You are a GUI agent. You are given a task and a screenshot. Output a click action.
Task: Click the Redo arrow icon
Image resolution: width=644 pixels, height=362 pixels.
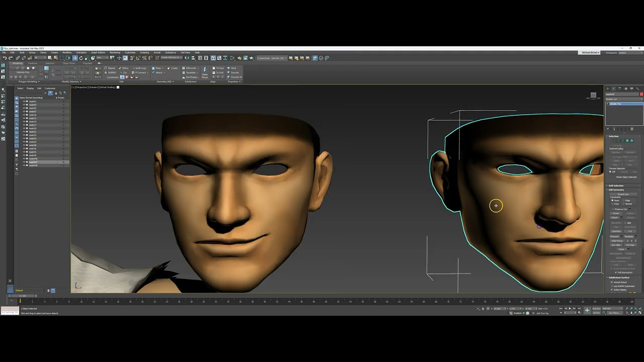click(x=11, y=58)
